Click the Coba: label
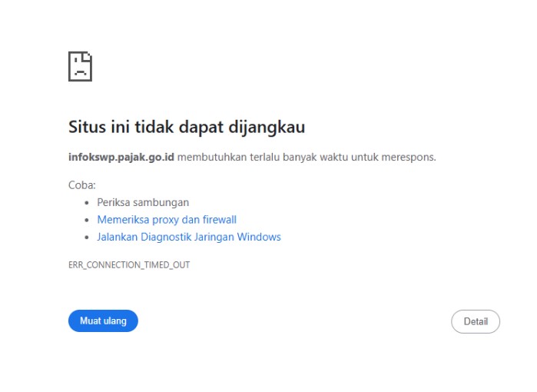This screenshot has height=392, width=537. [82, 185]
